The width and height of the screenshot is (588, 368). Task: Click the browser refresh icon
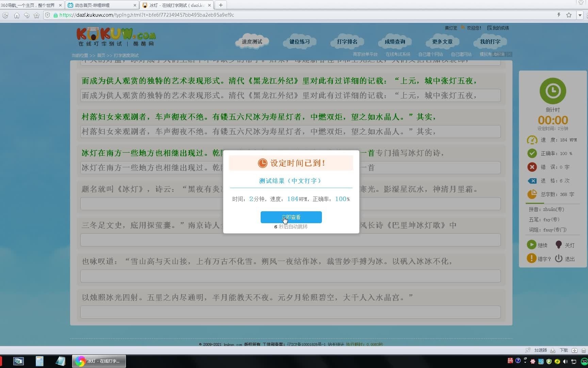pos(5,15)
